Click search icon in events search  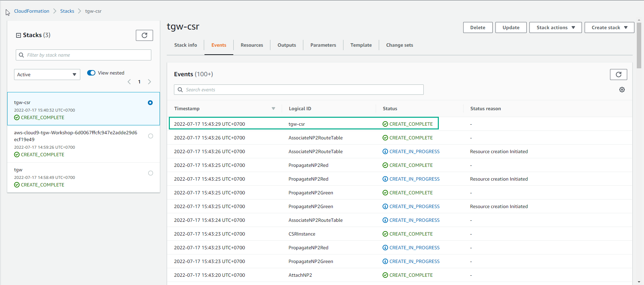pos(180,90)
